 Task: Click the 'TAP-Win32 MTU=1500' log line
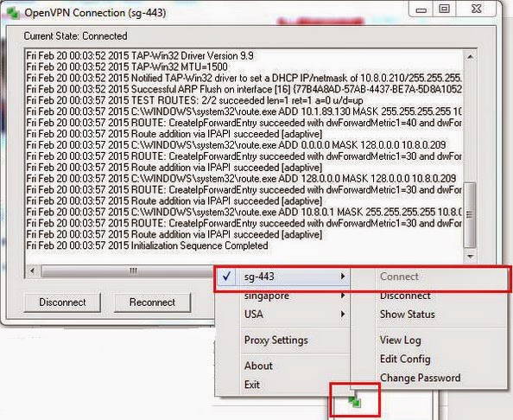(127, 67)
